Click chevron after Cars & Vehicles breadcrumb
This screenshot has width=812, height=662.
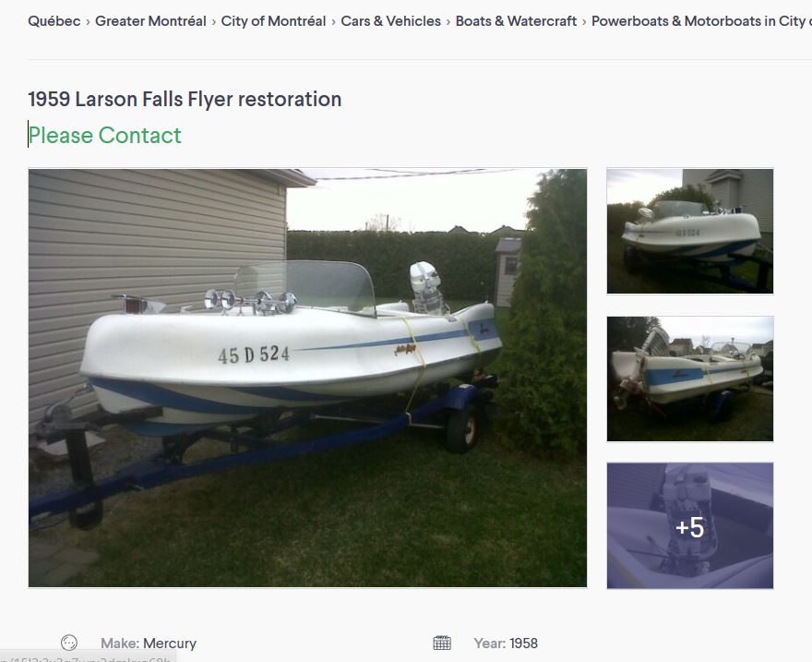point(448,22)
